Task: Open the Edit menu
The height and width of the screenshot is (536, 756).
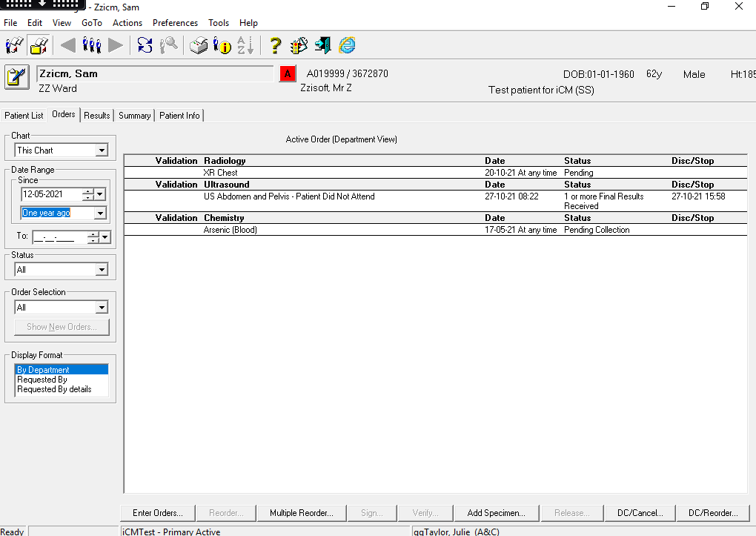Action: click(x=35, y=23)
